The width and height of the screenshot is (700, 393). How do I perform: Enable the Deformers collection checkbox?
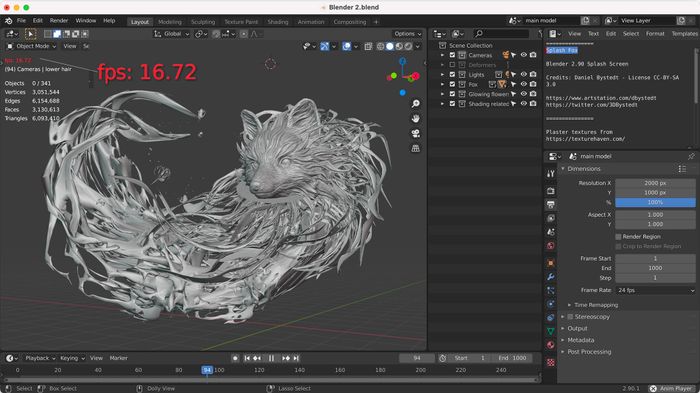coord(452,65)
